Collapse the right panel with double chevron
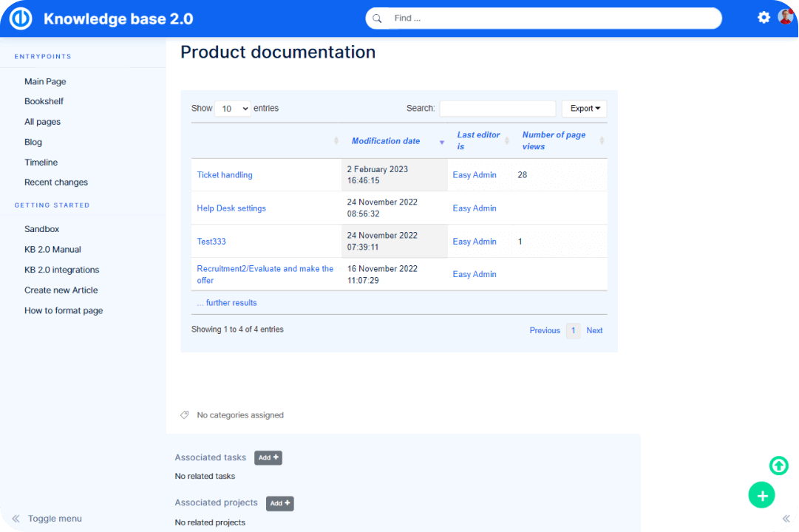This screenshot has width=799, height=532. click(x=786, y=519)
